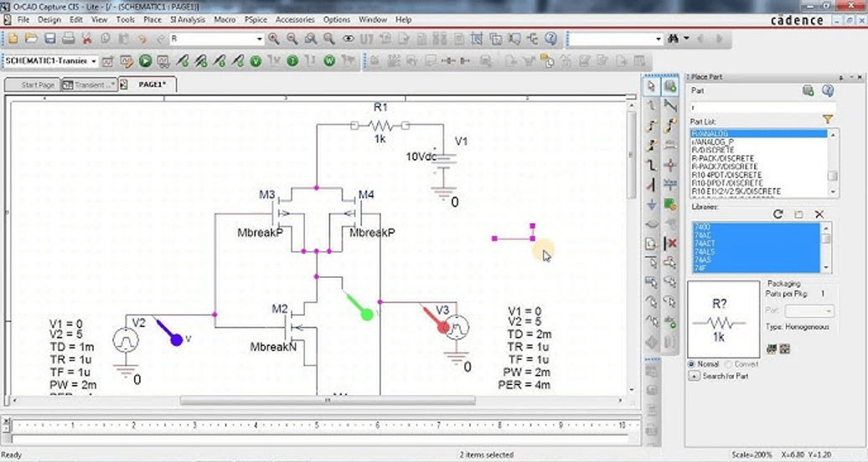Select the Place No Connect X tool
The width and height of the screenshot is (868, 462).
point(670,244)
